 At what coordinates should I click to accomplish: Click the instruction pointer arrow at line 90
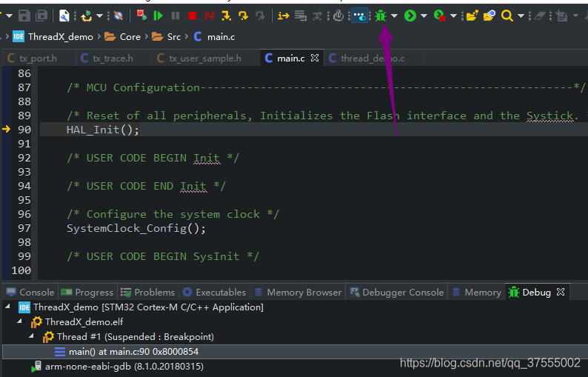[x=7, y=129]
